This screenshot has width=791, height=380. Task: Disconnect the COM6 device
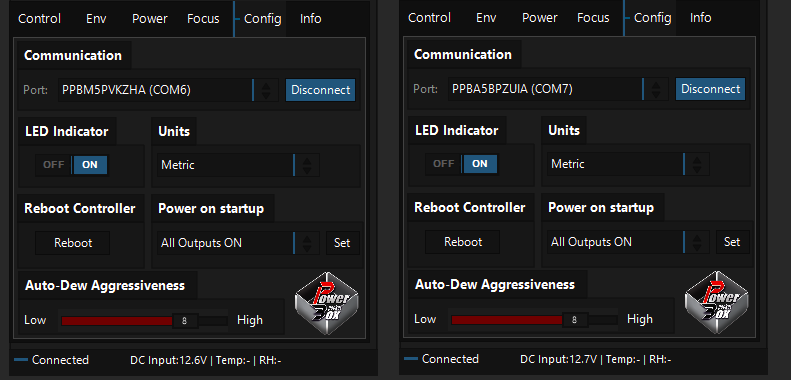(321, 90)
